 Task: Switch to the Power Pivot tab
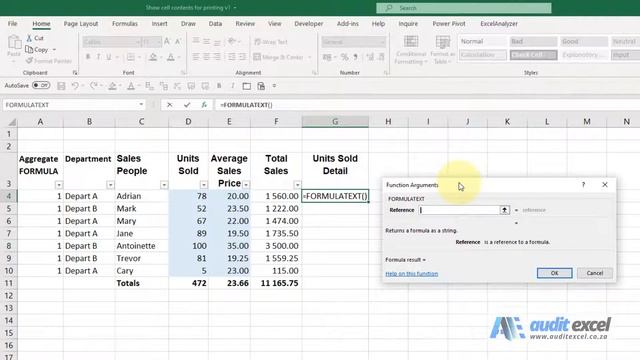[x=449, y=24]
